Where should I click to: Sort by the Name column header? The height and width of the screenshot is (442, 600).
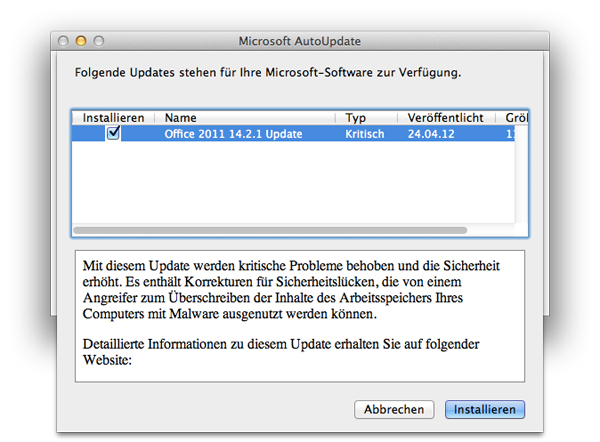coord(245,117)
